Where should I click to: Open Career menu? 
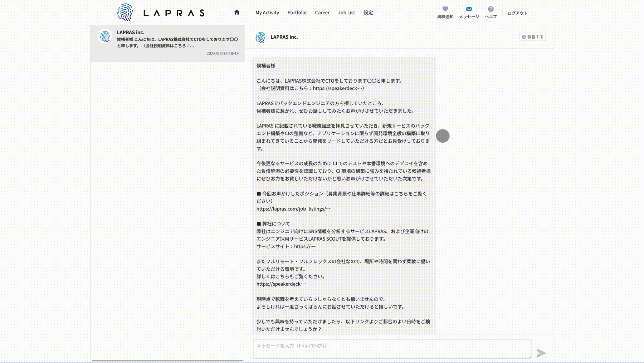coord(322,13)
